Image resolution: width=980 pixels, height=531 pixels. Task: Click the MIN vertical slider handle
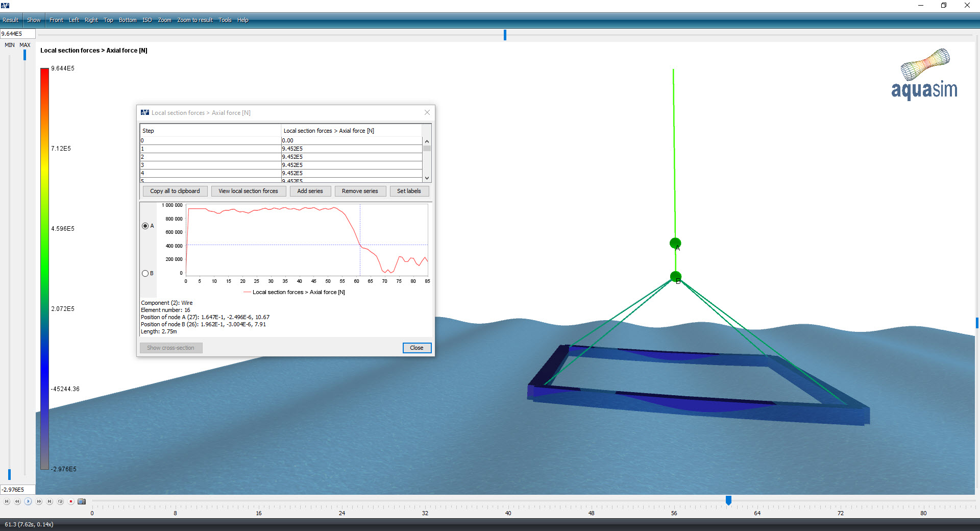[x=9, y=474]
